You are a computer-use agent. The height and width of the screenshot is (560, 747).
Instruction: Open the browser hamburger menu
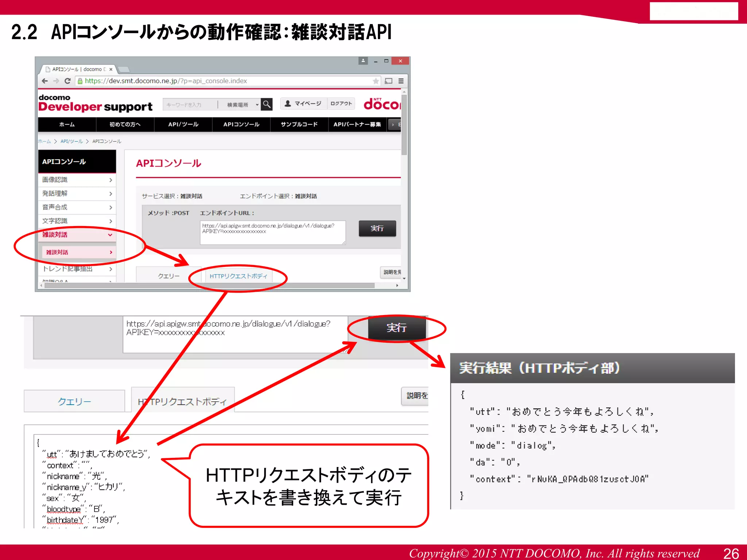point(401,81)
